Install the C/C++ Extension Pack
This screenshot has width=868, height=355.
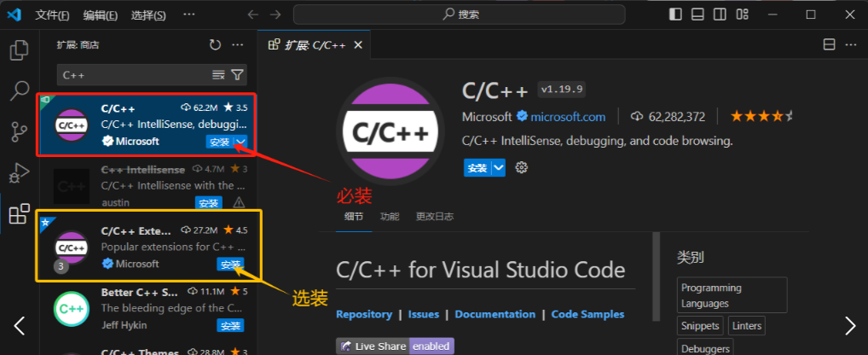tap(230, 265)
